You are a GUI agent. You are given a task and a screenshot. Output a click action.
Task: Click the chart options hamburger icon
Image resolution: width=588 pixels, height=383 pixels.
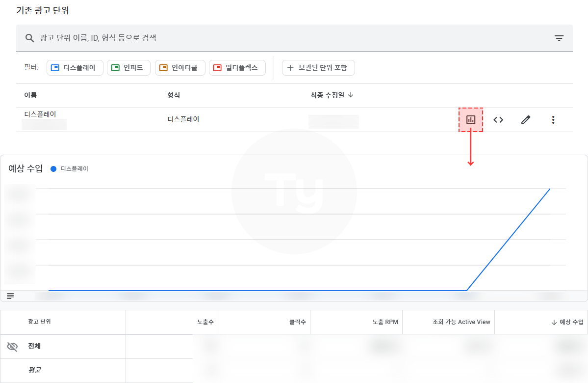click(x=10, y=295)
